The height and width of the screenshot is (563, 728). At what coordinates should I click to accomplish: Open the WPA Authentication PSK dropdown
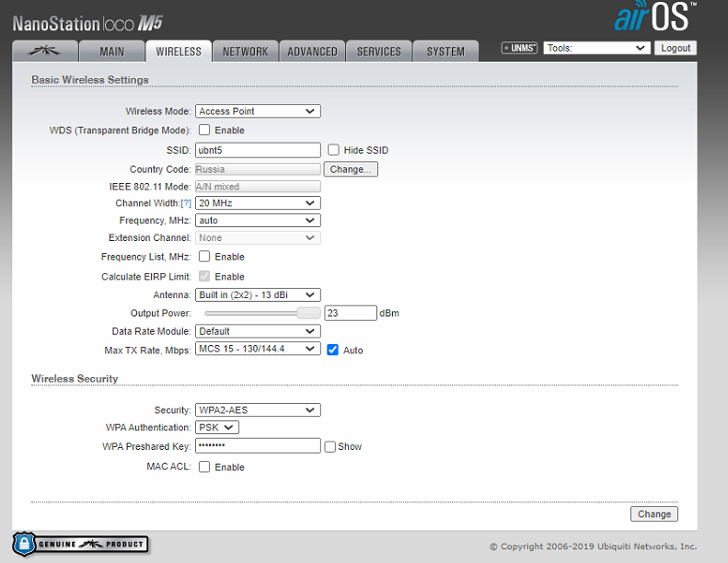217,427
